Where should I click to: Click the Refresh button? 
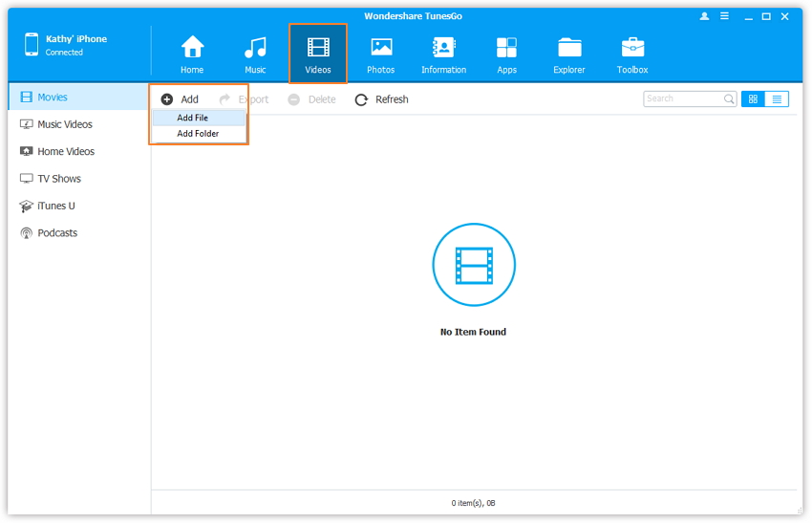coord(381,99)
